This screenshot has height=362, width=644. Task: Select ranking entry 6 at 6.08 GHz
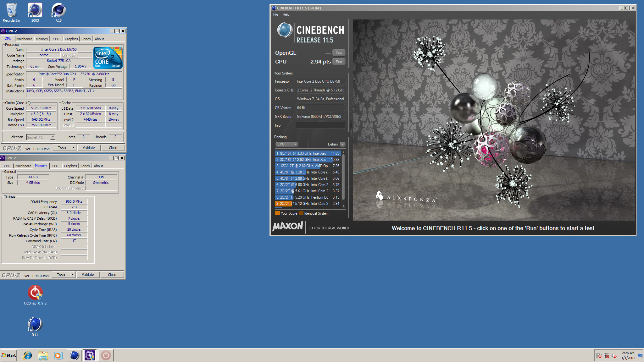point(308,185)
